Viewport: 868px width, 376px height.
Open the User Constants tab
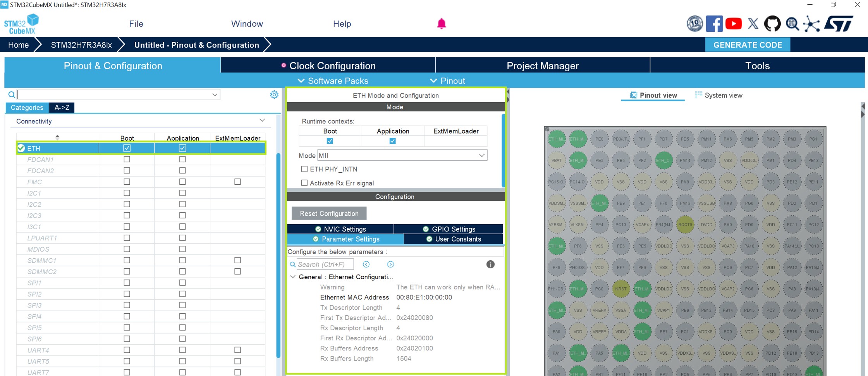click(453, 239)
